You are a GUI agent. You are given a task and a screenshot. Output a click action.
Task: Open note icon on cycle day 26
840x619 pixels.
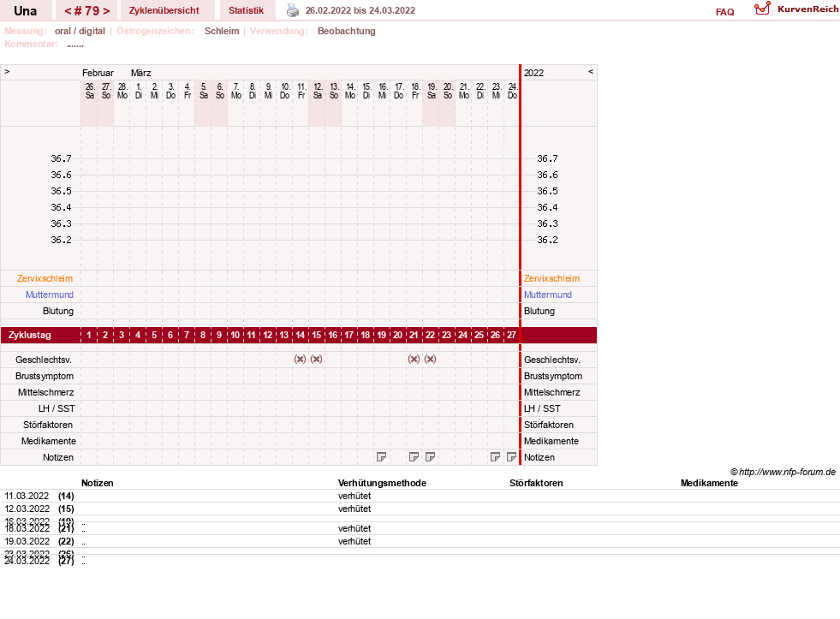pos(496,456)
